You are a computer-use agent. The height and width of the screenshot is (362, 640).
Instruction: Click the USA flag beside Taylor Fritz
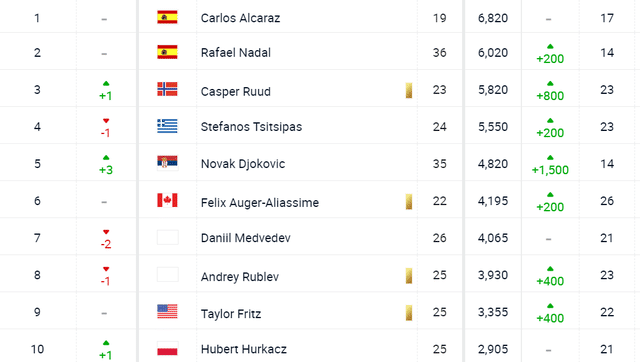167,311
